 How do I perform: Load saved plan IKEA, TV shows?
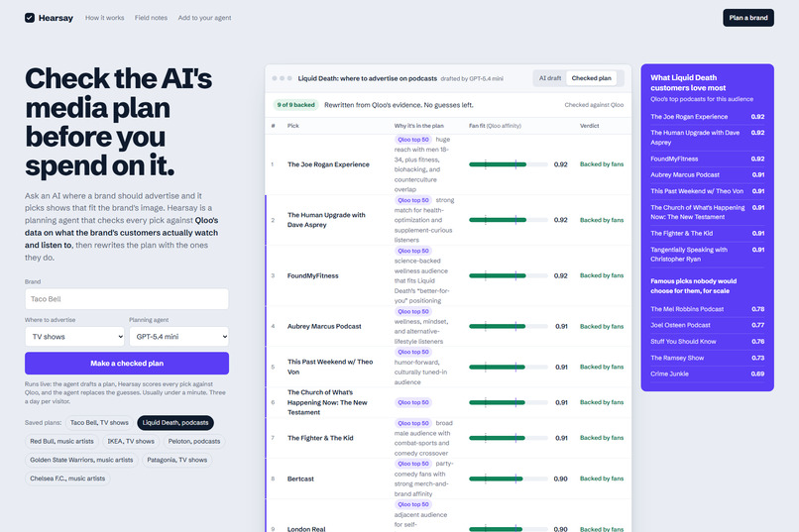(x=131, y=442)
